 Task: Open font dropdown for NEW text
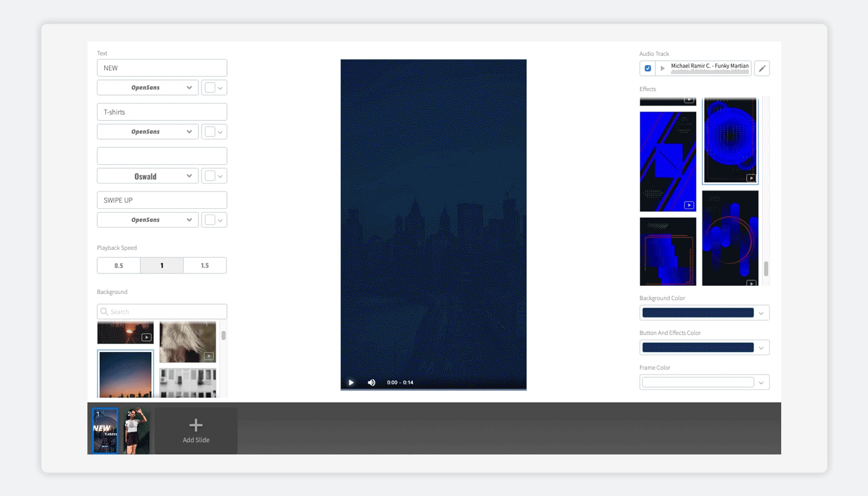point(148,88)
